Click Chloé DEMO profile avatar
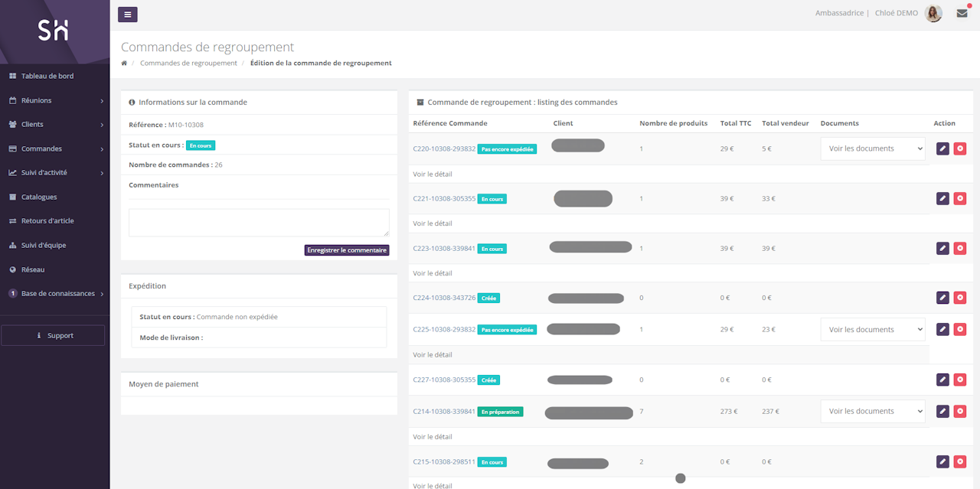This screenshot has height=489, width=980. (933, 13)
